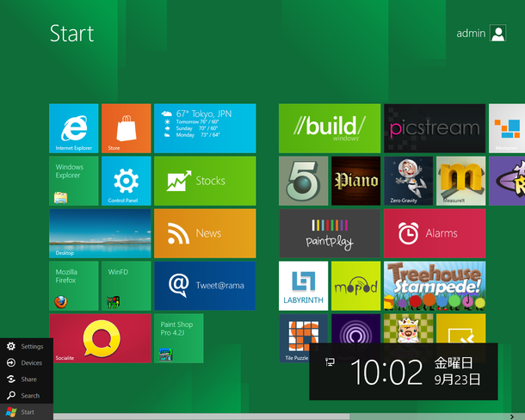Open the Tokyo weather tile
This screenshot has height=420, width=525.
pyautogui.click(x=205, y=128)
